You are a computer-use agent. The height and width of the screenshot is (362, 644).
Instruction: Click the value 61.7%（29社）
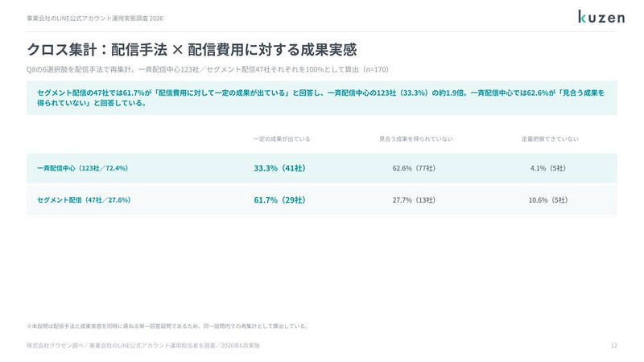pos(279,200)
